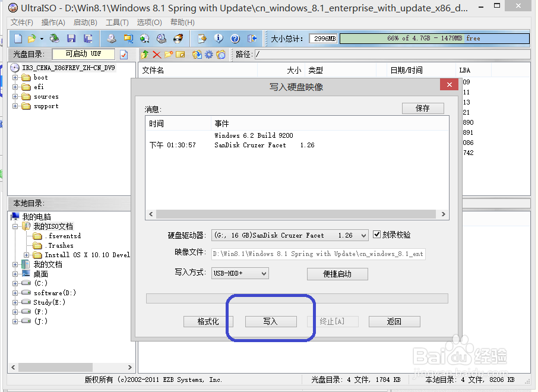Click the Compress ISO disc icon
Image resolution: width=538 pixels, height=392 pixels.
[145, 39]
